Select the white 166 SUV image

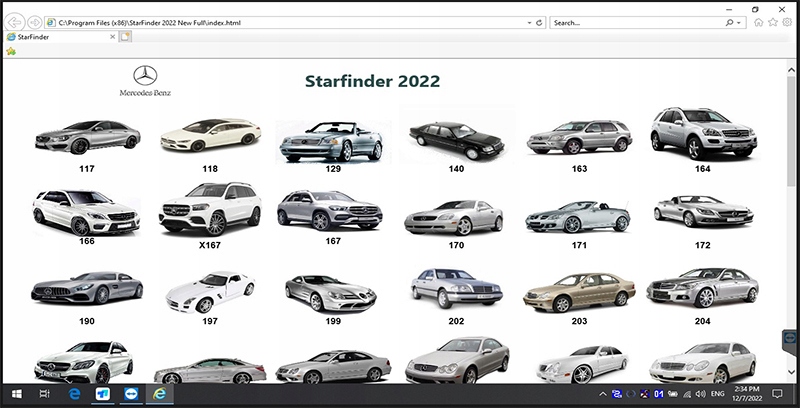[86, 213]
